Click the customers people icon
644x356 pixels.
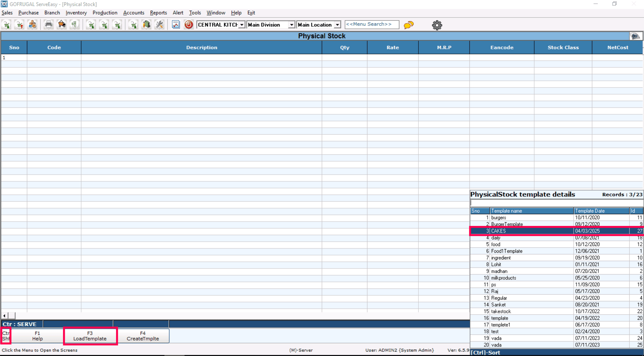click(33, 24)
